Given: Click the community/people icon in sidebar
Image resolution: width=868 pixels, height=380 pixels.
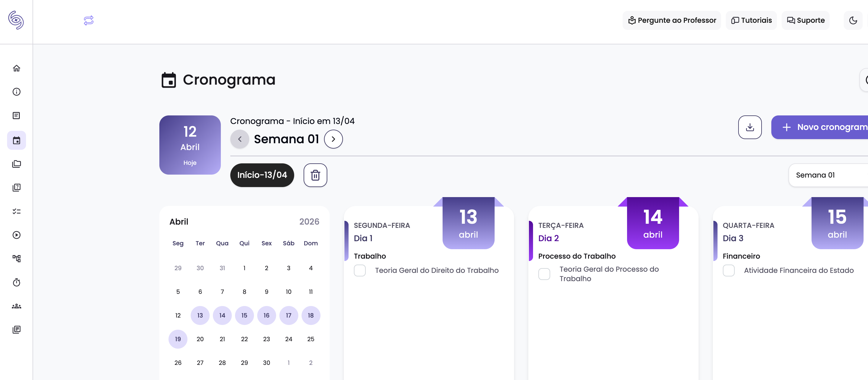Looking at the screenshot, I should pos(16,306).
